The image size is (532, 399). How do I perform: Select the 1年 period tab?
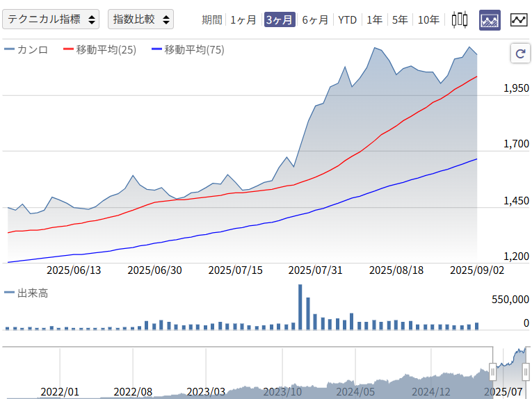point(375,19)
